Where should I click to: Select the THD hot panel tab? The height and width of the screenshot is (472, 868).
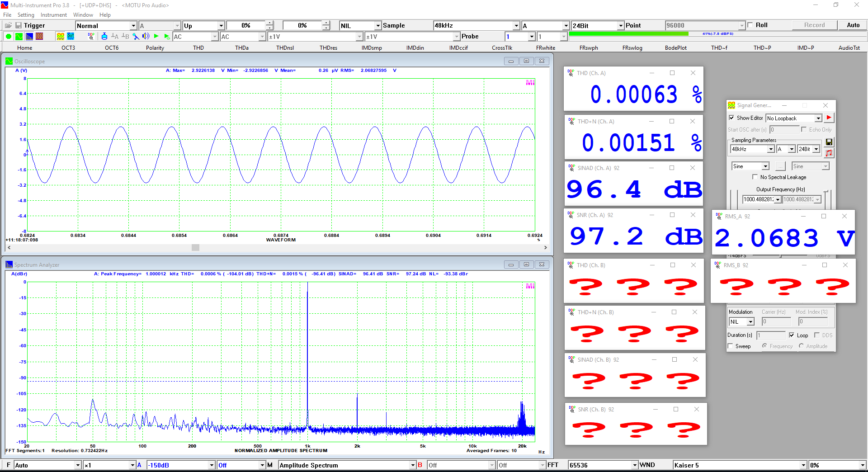(x=198, y=48)
